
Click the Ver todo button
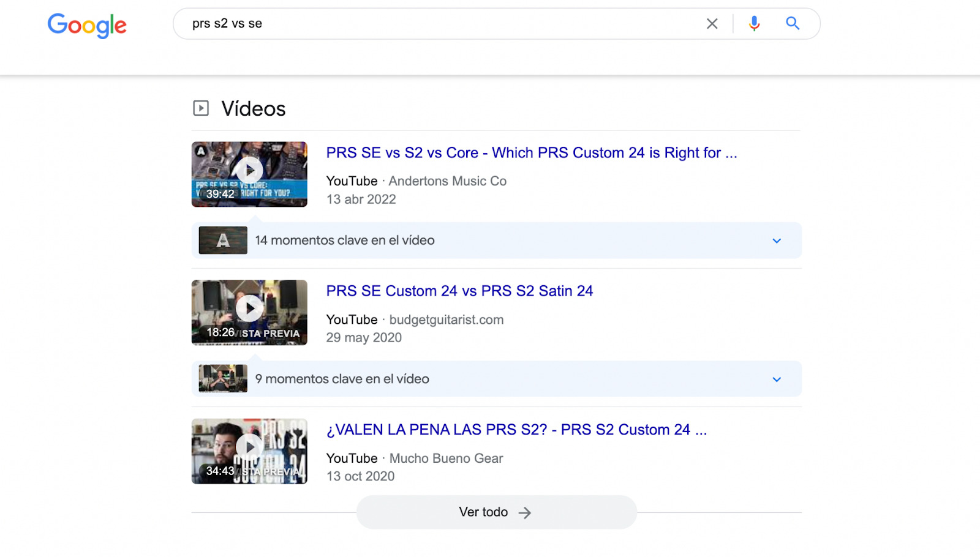[496, 512]
